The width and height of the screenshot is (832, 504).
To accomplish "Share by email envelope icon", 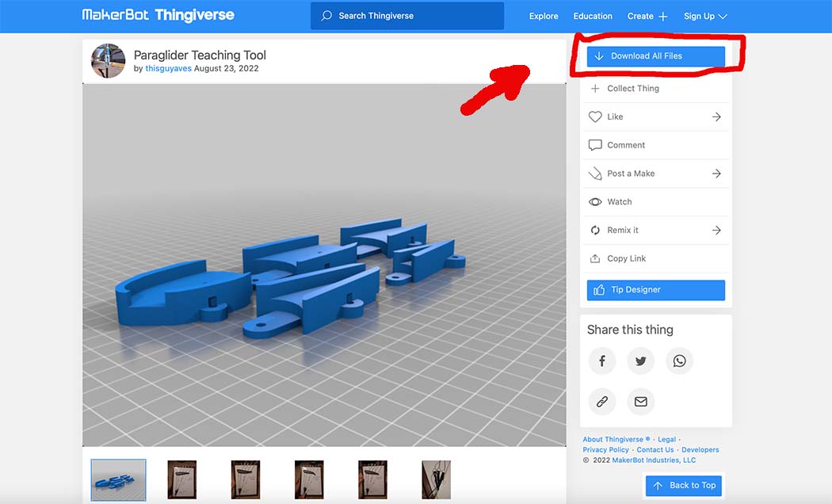I will tap(641, 402).
